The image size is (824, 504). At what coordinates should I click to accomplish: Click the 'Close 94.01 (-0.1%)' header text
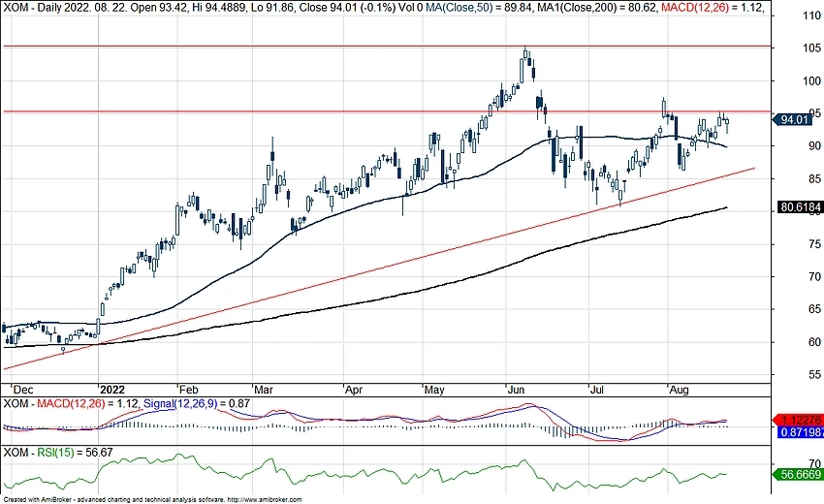pyautogui.click(x=345, y=8)
